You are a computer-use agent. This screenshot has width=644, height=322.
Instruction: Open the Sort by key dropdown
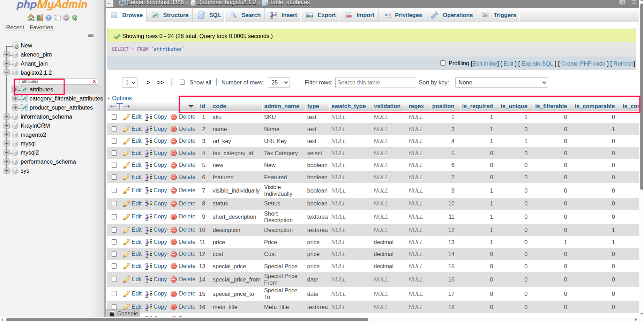(x=502, y=82)
